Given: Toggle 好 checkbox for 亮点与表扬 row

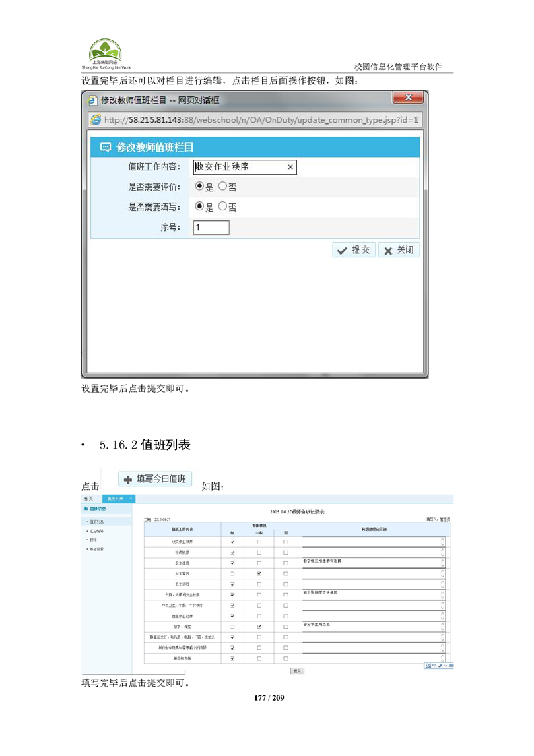Looking at the screenshot, I should (232, 658).
